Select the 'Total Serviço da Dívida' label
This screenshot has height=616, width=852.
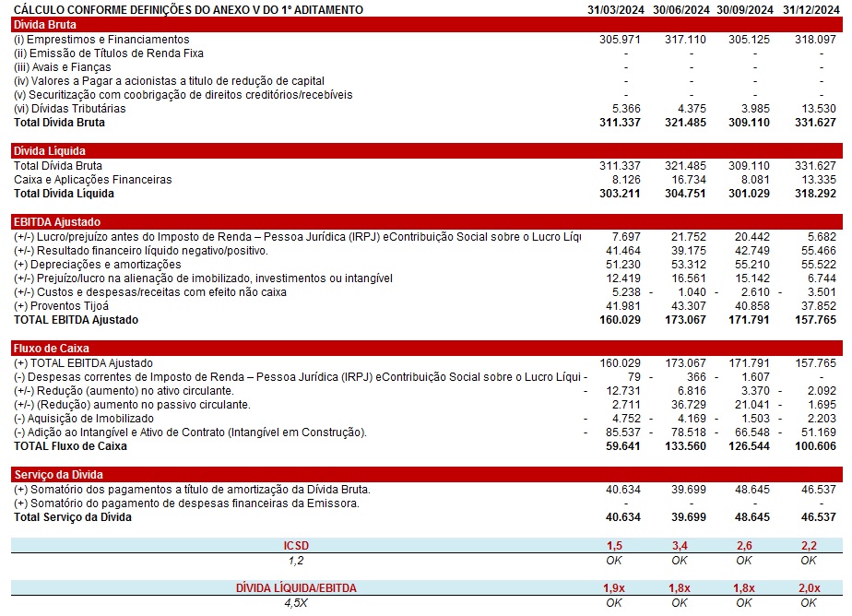[73, 517]
